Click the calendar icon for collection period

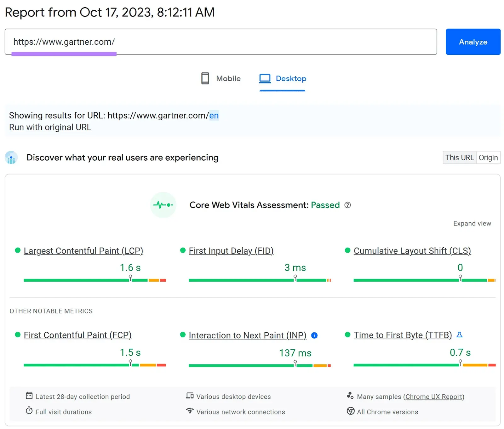pyautogui.click(x=29, y=396)
